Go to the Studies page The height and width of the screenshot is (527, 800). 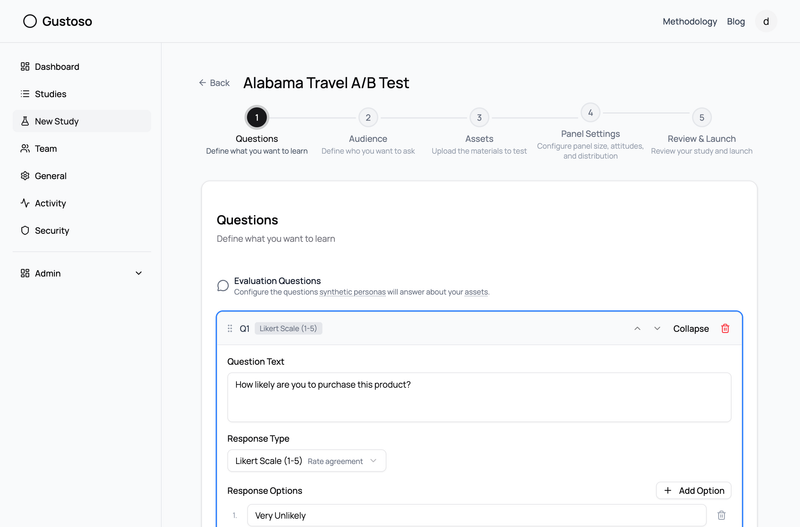[x=50, y=94]
